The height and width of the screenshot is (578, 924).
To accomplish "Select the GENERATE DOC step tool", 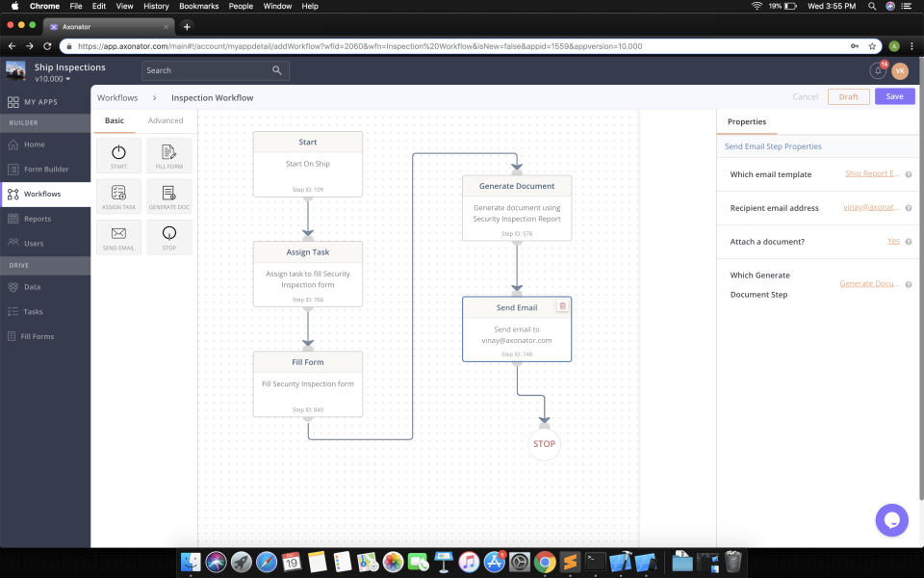I will [x=169, y=196].
